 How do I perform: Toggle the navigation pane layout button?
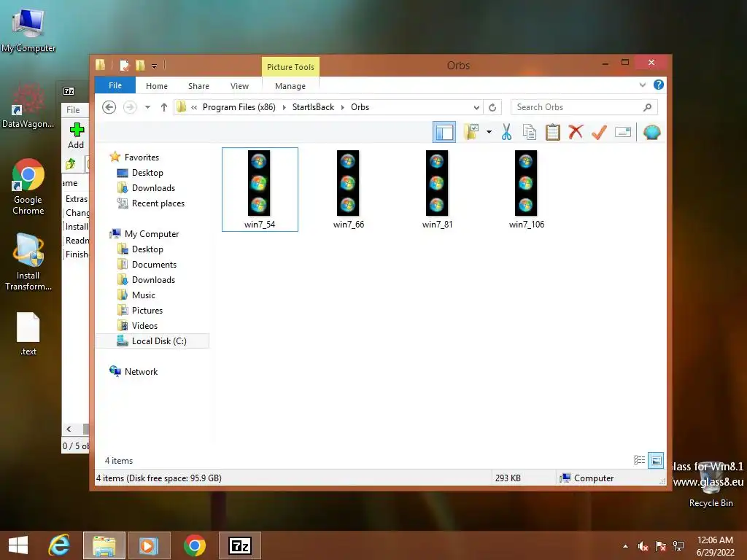(444, 133)
